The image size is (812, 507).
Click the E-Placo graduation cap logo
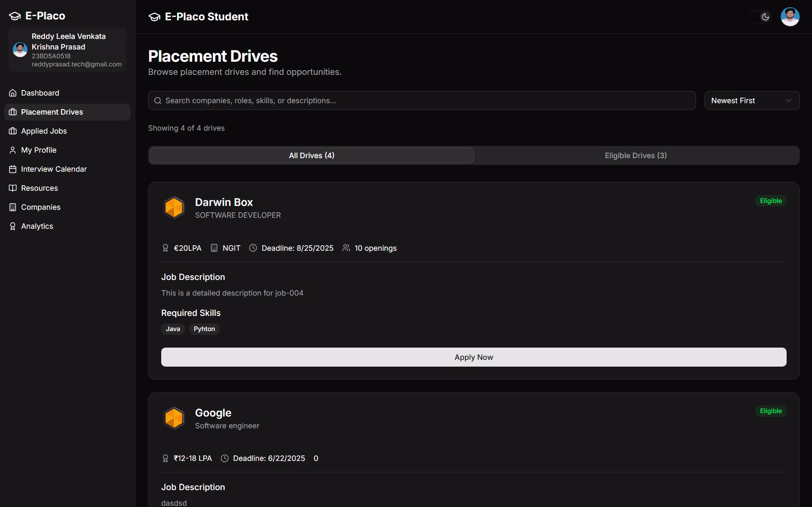pos(14,16)
